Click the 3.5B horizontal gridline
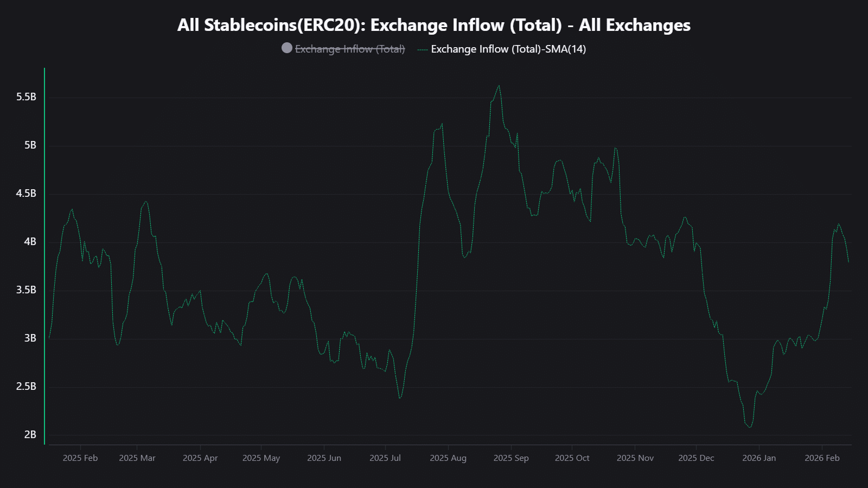 [x=434, y=290]
